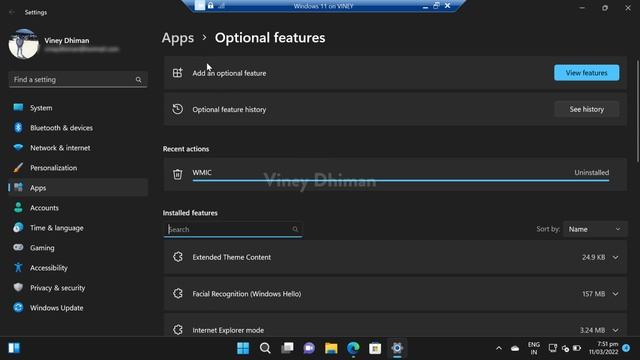The width and height of the screenshot is (640, 360).
Task: Open System settings in sidebar
Action: pos(78,108)
